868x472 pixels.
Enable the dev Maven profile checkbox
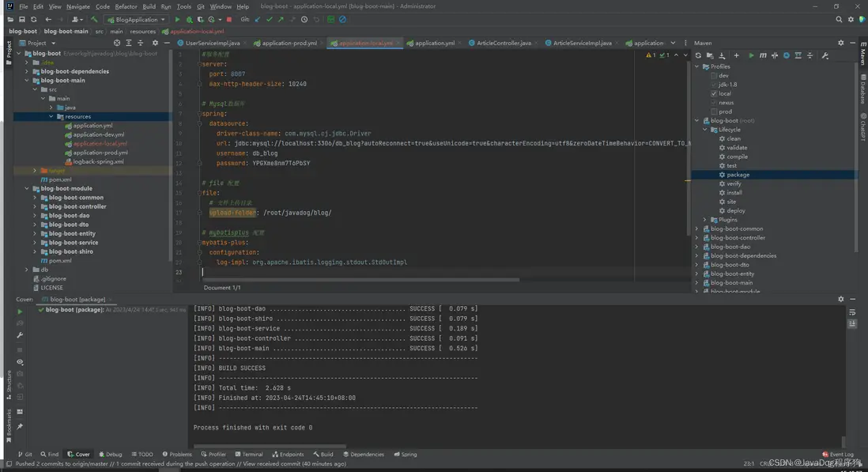[x=714, y=75]
